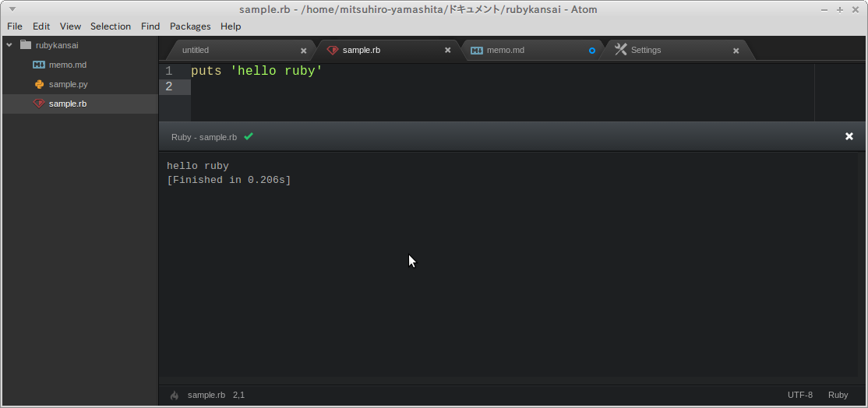This screenshot has height=408, width=868.
Task: Open the Packages menu
Action: [190, 26]
